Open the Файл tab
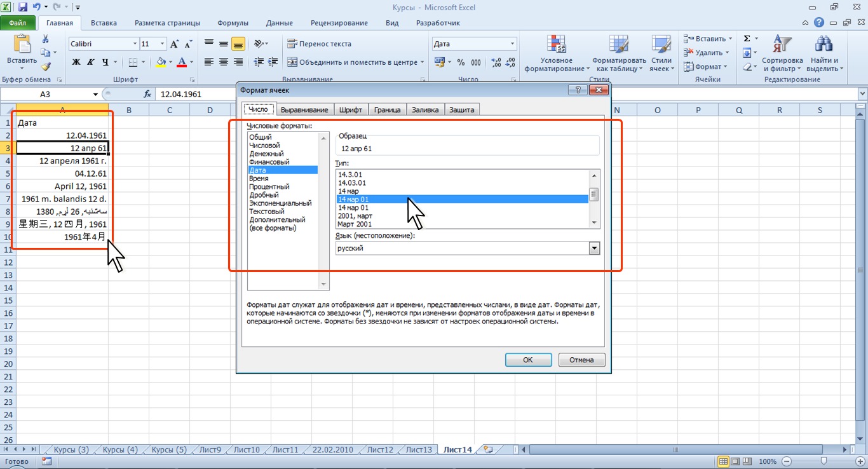Viewport: 868px width, 469px height. (x=17, y=23)
